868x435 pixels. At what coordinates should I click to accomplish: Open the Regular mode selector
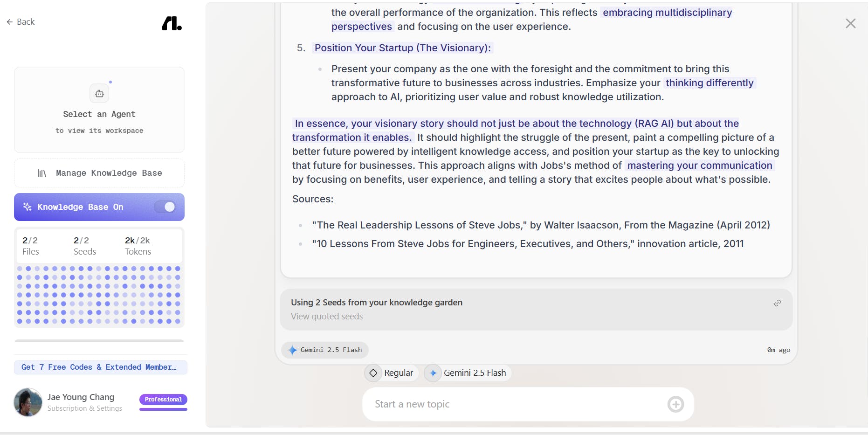(392, 373)
